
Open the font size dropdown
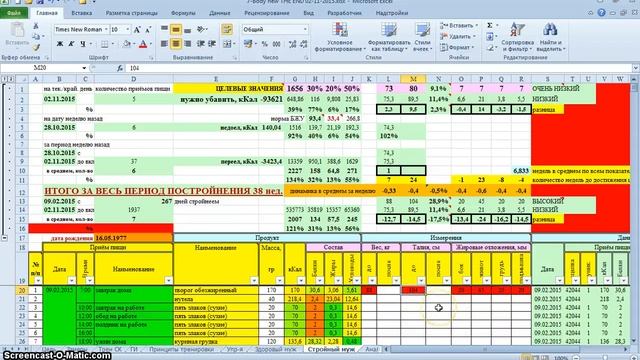click(x=128, y=29)
